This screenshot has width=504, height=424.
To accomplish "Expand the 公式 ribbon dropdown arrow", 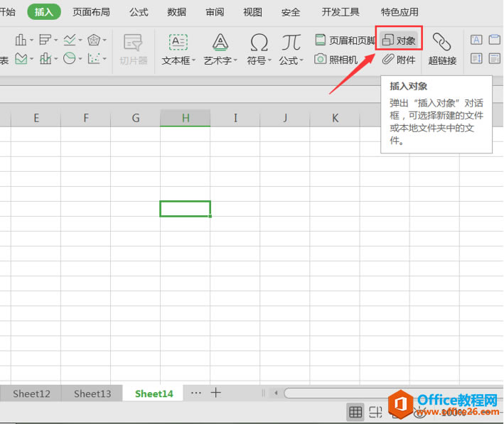I will tap(301, 60).
